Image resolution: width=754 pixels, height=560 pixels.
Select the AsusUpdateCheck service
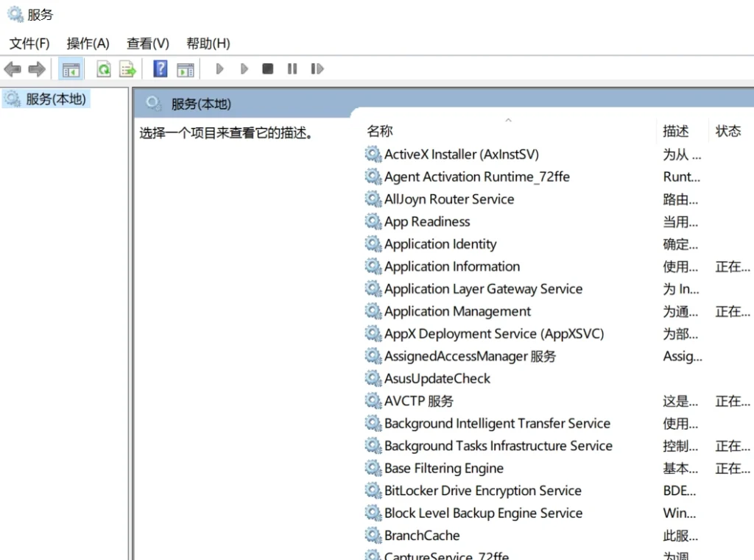(x=437, y=379)
